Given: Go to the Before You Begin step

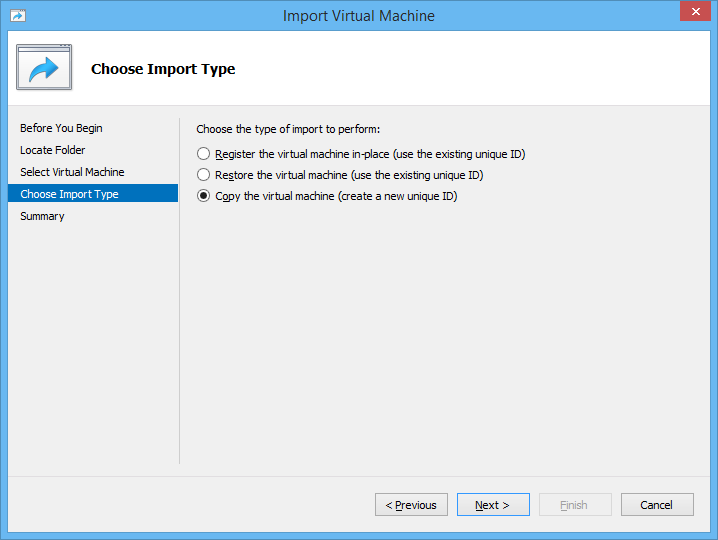Looking at the screenshot, I should pyautogui.click(x=61, y=128).
